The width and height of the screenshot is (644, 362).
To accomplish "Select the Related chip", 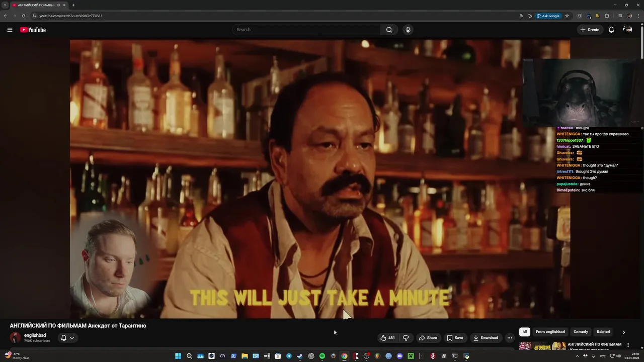I will tap(603, 332).
